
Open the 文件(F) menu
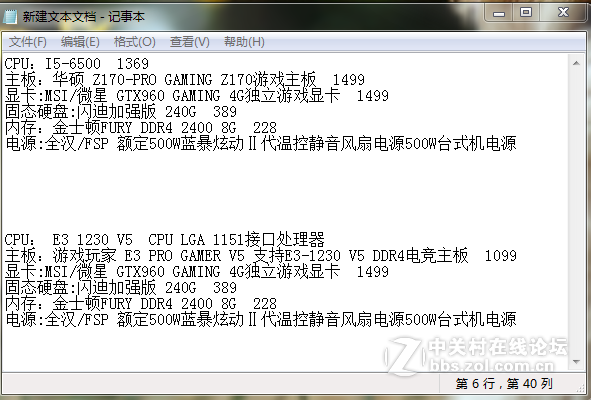[x=28, y=41]
